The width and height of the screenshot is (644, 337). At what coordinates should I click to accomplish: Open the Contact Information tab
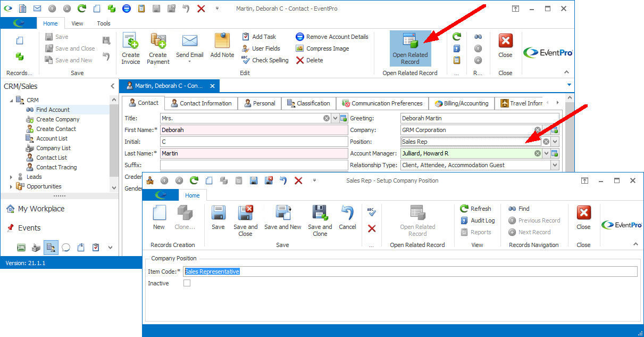[200, 103]
